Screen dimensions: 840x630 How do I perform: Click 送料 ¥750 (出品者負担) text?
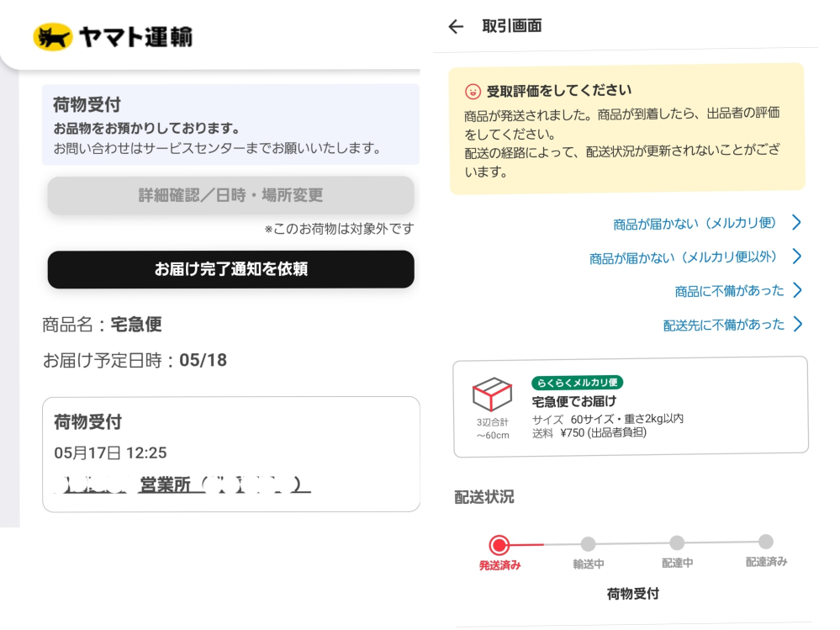589,433
